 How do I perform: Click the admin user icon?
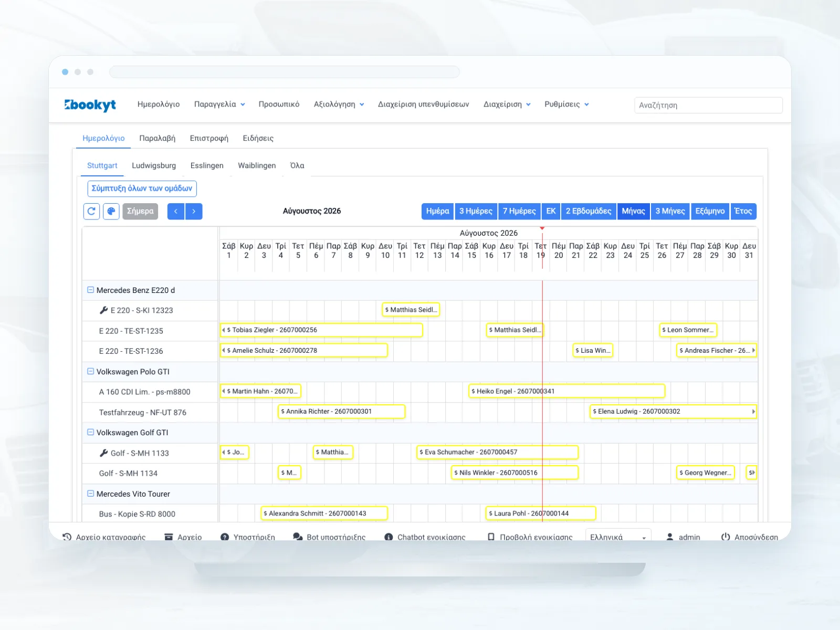[x=670, y=537]
